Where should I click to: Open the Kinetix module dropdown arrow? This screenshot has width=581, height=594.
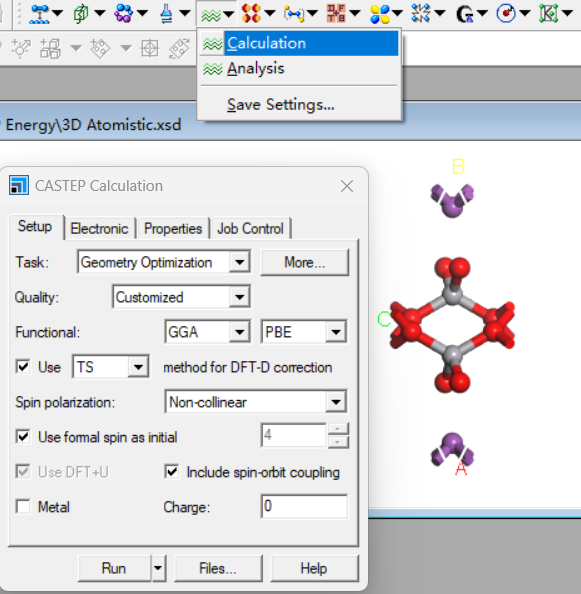pos(567,14)
